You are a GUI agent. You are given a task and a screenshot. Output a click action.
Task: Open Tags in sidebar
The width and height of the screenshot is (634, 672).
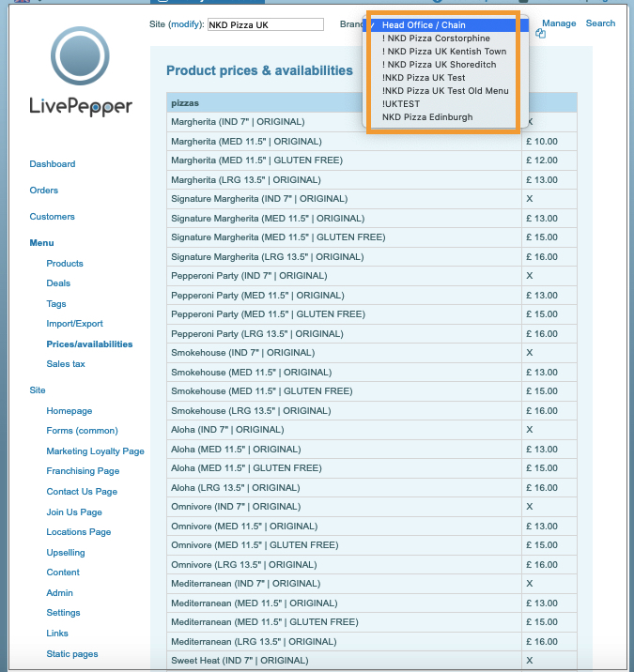(56, 304)
